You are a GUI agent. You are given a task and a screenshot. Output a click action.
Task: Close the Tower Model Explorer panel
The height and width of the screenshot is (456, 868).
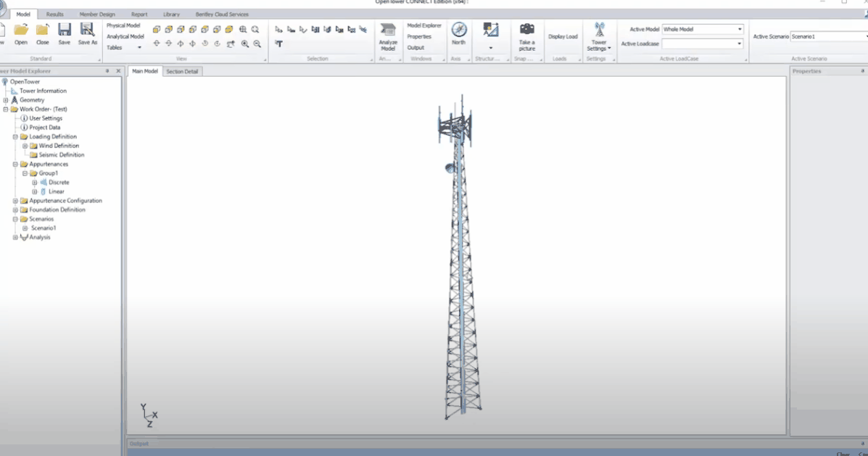pyautogui.click(x=118, y=71)
